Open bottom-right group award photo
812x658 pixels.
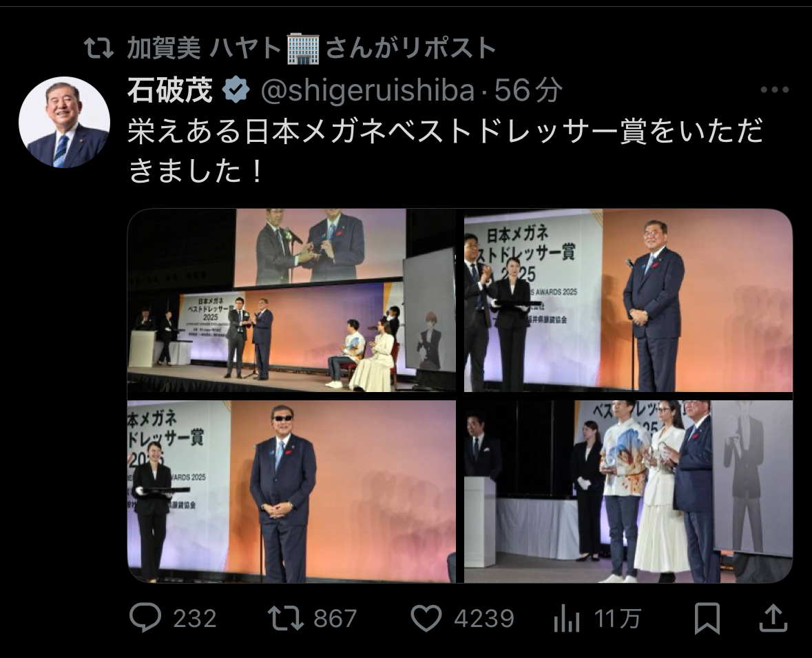click(x=628, y=492)
